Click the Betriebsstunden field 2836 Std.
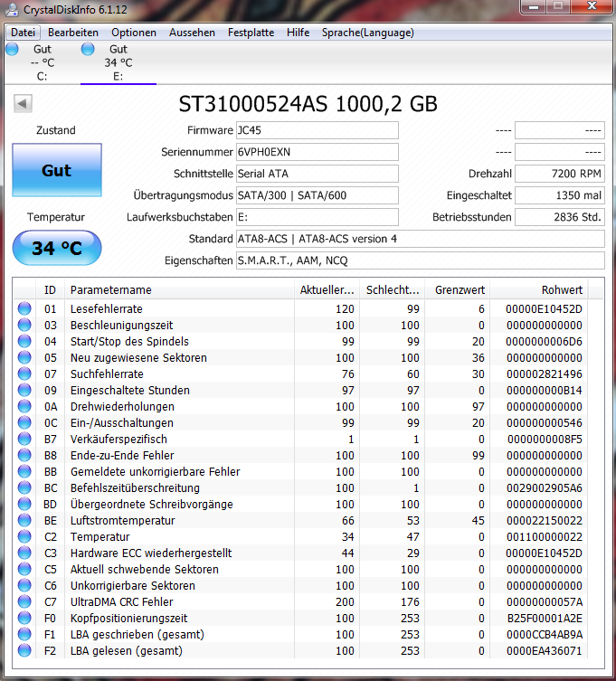The image size is (616, 681). click(x=560, y=217)
